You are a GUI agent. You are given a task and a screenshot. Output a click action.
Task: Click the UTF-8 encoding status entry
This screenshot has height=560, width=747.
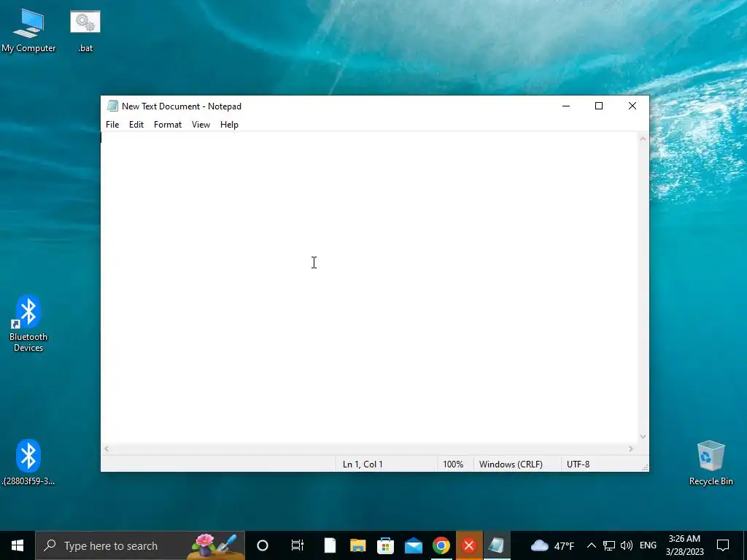[578, 464]
